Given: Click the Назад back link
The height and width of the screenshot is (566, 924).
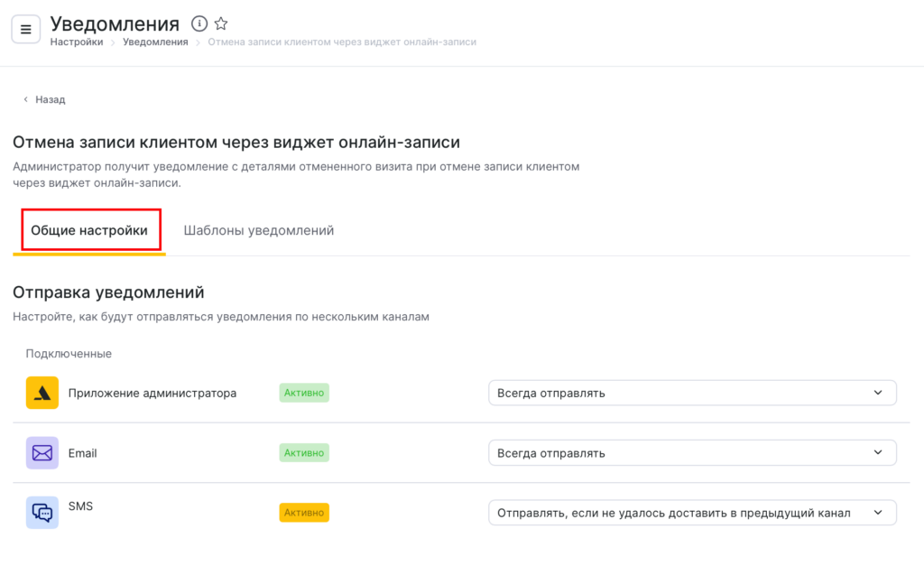Looking at the screenshot, I should pyautogui.click(x=51, y=99).
